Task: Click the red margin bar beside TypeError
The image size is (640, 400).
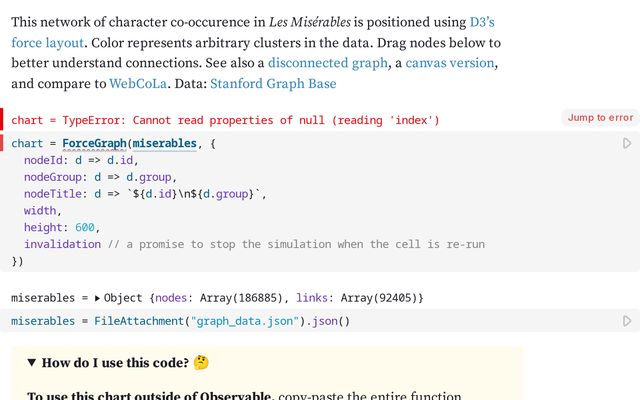Action: pyautogui.click(x=2, y=119)
